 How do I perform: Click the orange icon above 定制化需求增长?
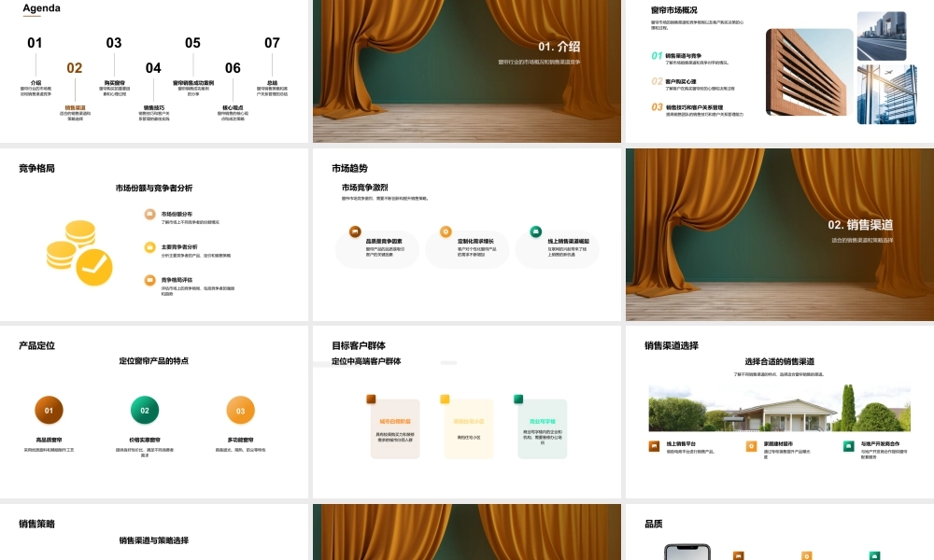[446, 231]
